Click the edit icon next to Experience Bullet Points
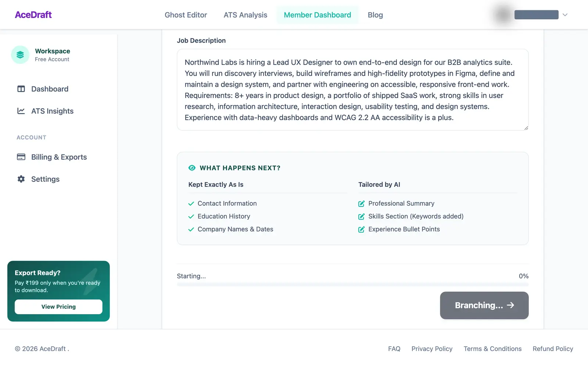This screenshot has height=368, width=588. point(362,230)
